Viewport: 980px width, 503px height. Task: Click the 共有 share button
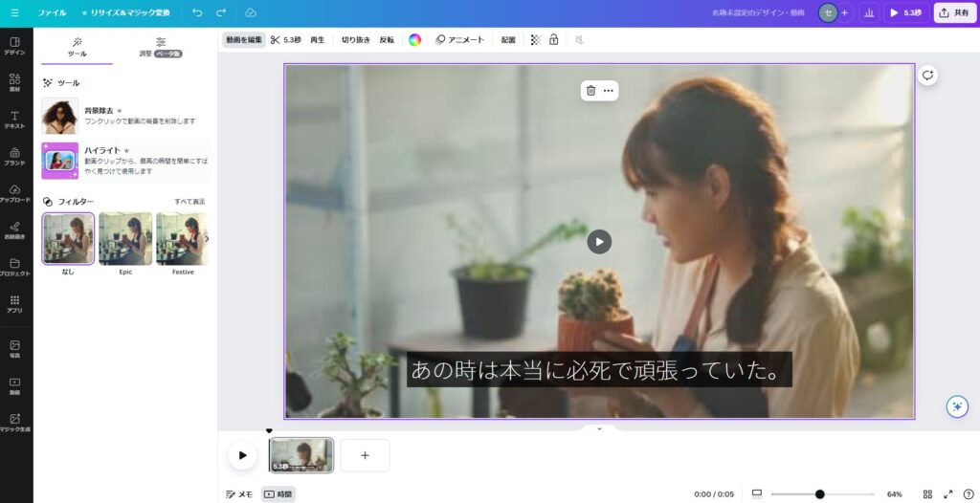pyautogui.click(x=954, y=12)
